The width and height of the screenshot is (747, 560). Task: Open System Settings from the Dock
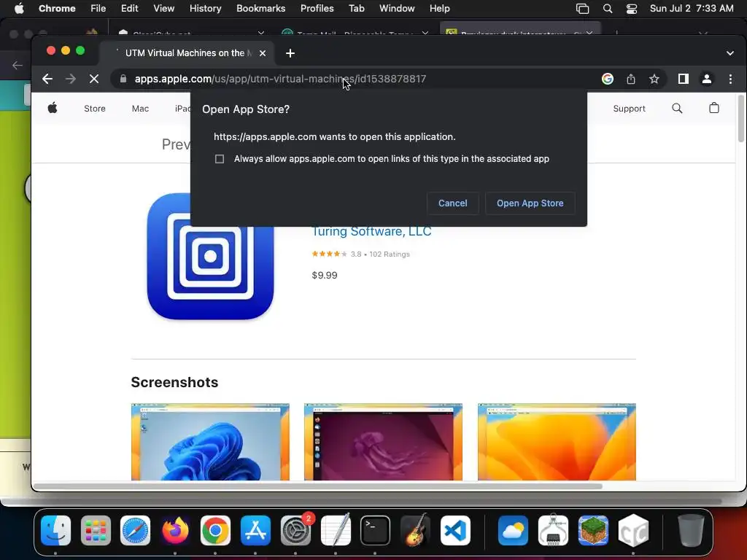tap(295, 530)
